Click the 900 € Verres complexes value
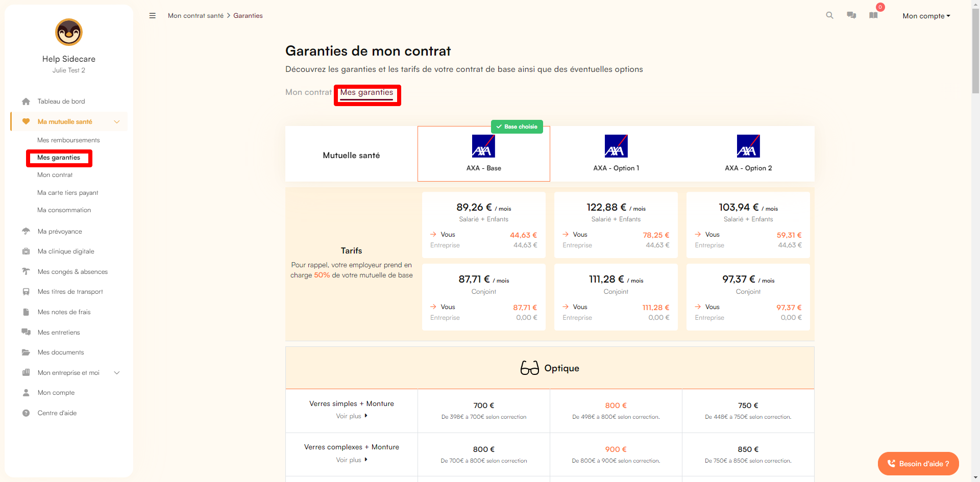 point(616,449)
